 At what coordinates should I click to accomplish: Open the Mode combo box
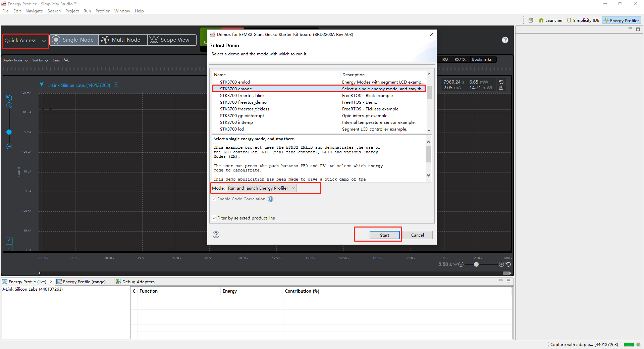point(261,188)
